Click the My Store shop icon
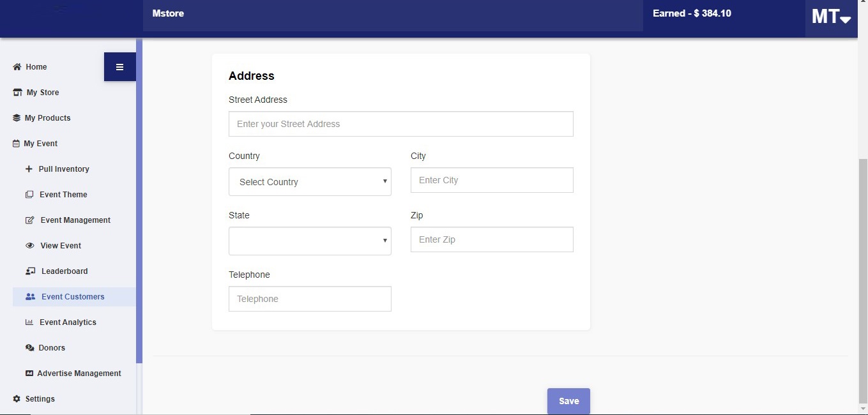This screenshot has width=868, height=415. 18,93
